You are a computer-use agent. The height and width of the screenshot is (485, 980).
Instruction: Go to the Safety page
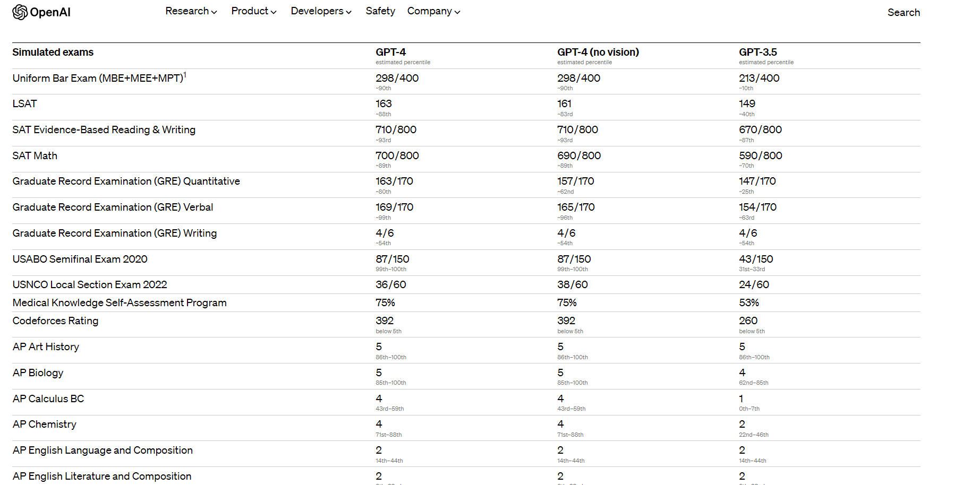point(380,11)
